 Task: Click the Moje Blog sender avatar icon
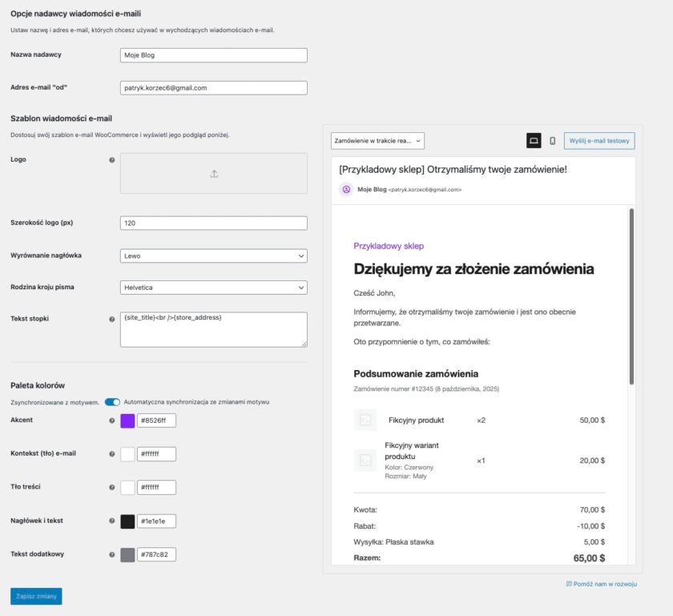tap(345, 189)
